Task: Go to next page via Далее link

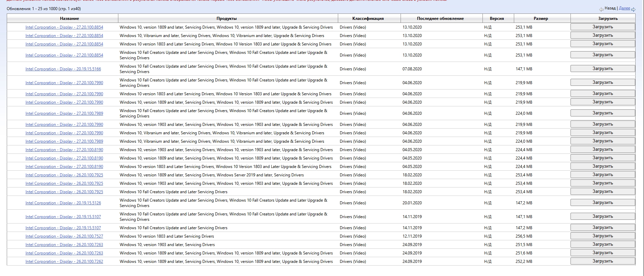Action: click(624, 8)
